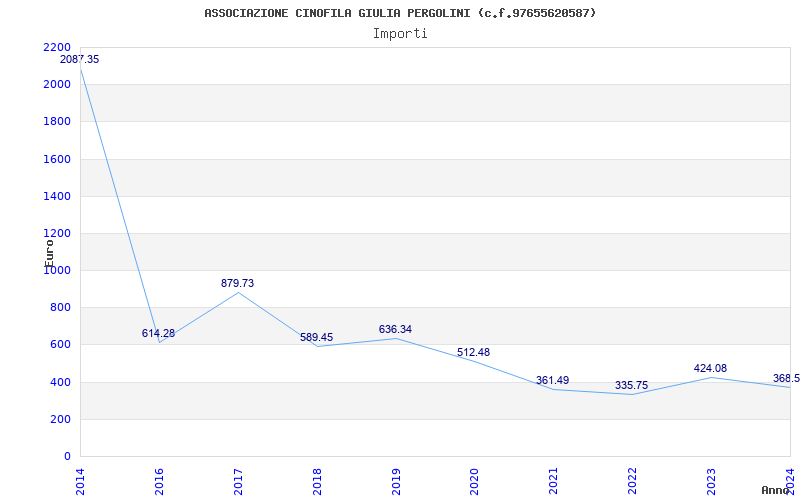Viewport: 800px width, 500px height.
Task: Click the 2023 x-axis label
Action: pyautogui.click(x=711, y=482)
